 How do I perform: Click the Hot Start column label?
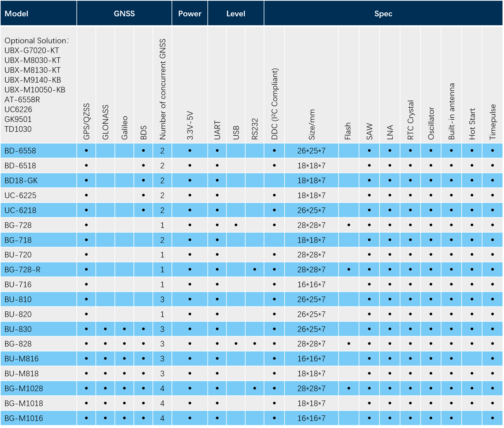coord(472,124)
